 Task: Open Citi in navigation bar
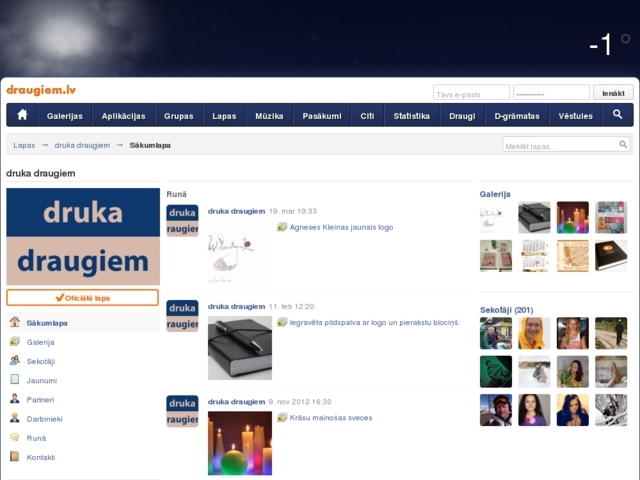[367, 116]
